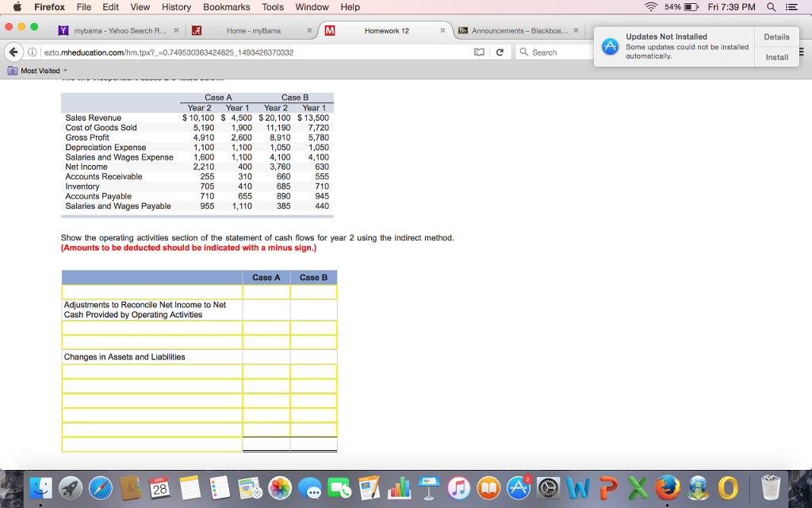Click the Firefox Search field
This screenshot has height=508, width=812.
(x=555, y=52)
